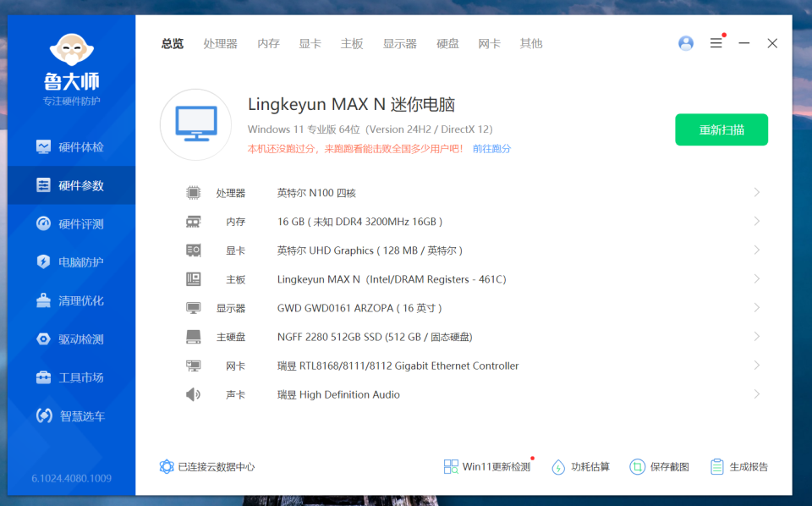Switch to the 处理器 tab

[220, 43]
